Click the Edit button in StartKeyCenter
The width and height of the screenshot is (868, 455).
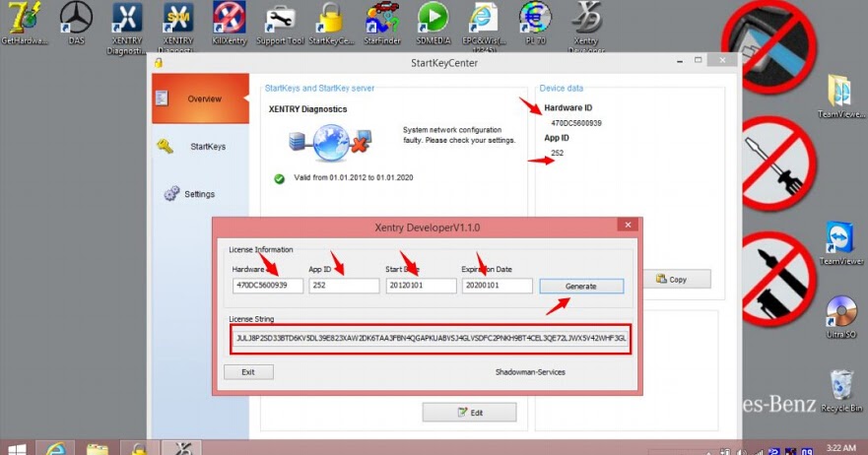(x=469, y=413)
